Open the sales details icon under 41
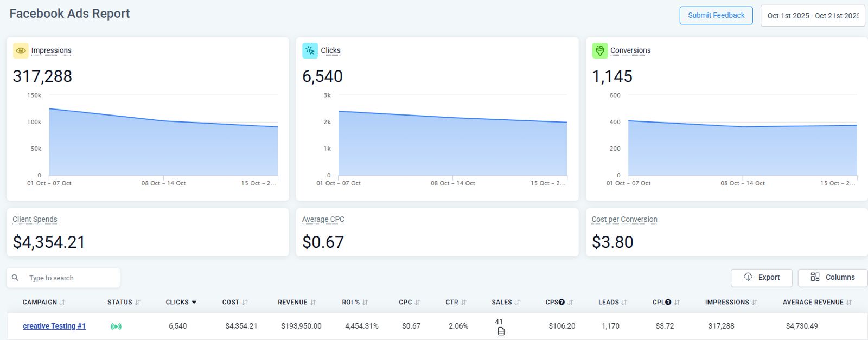 click(x=501, y=331)
